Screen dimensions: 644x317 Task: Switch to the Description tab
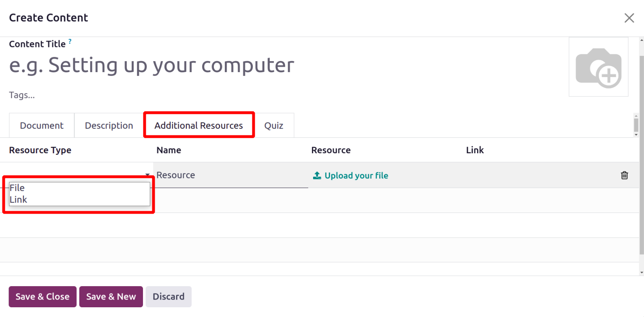click(109, 125)
